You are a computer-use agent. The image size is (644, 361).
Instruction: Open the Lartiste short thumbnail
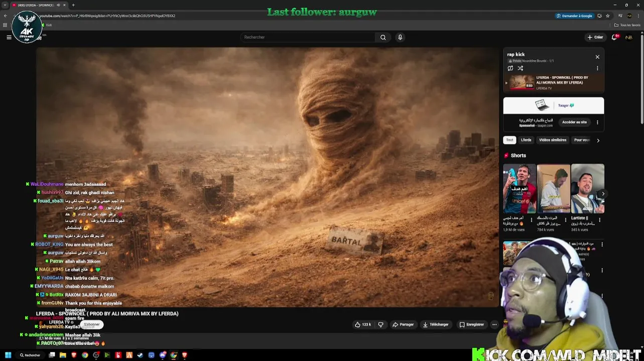click(587, 189)
